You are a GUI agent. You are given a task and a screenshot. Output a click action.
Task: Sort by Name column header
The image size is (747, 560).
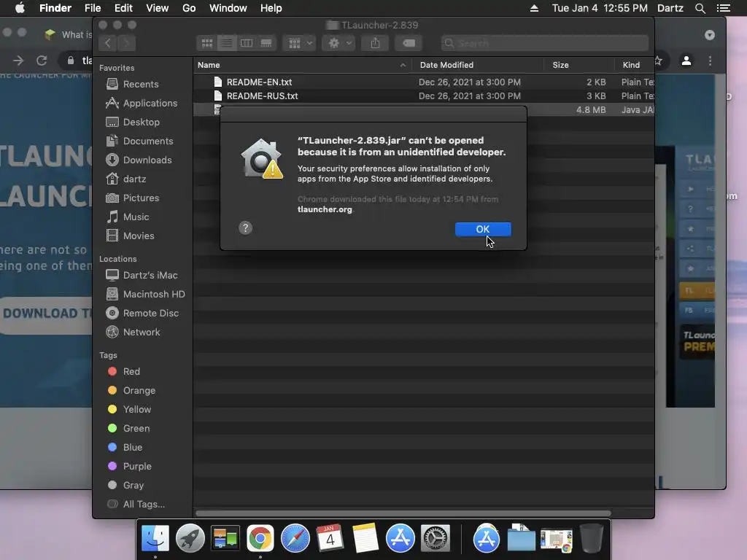(x=302, y=65)
